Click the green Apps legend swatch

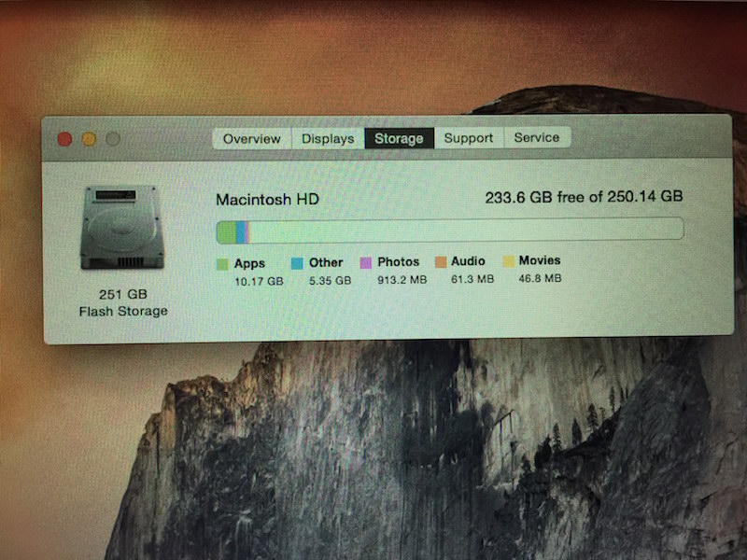pyautogui.click(x=222, y=264)
